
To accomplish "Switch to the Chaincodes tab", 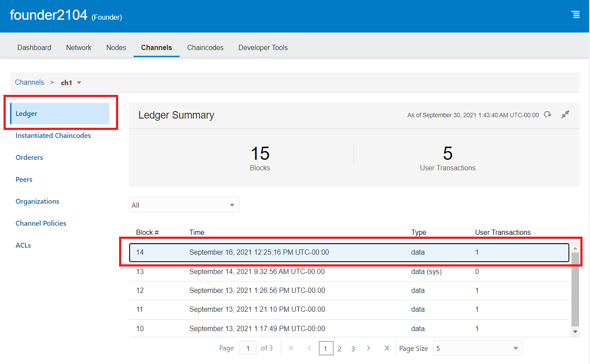I will [205, 47].
